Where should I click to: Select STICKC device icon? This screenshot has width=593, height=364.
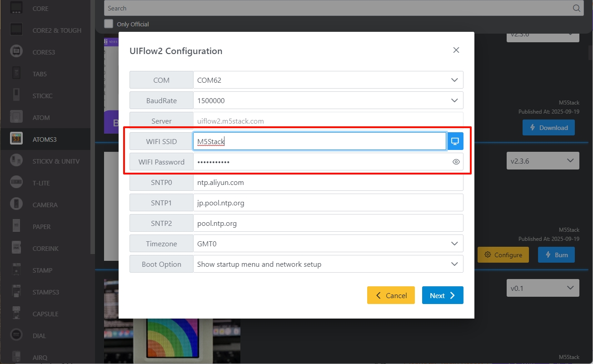16,95
